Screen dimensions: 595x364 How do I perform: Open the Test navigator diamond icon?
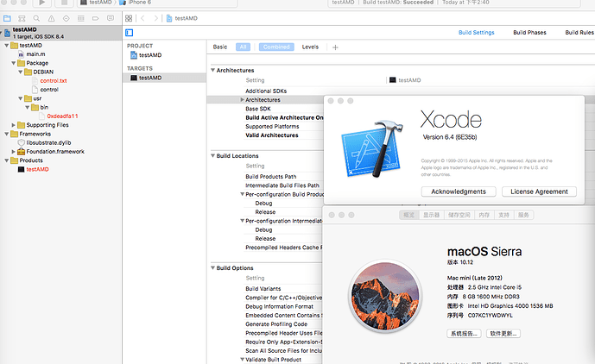(66, 18)
